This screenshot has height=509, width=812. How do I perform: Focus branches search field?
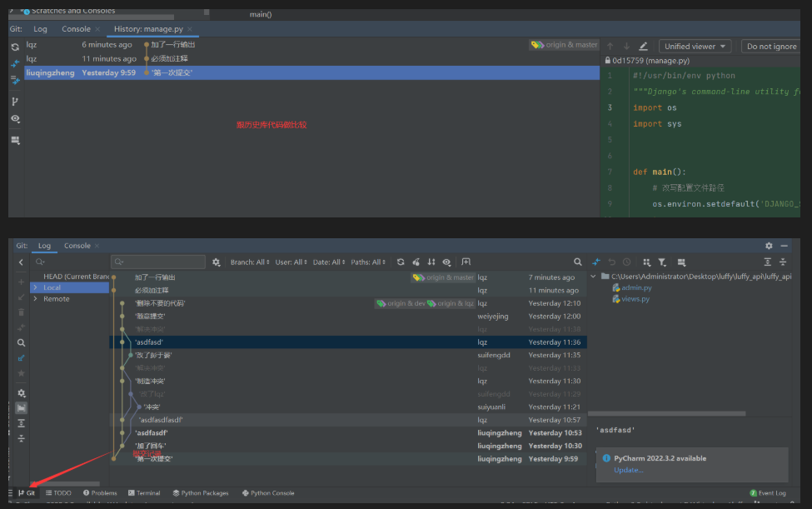[x=70, y=262]
